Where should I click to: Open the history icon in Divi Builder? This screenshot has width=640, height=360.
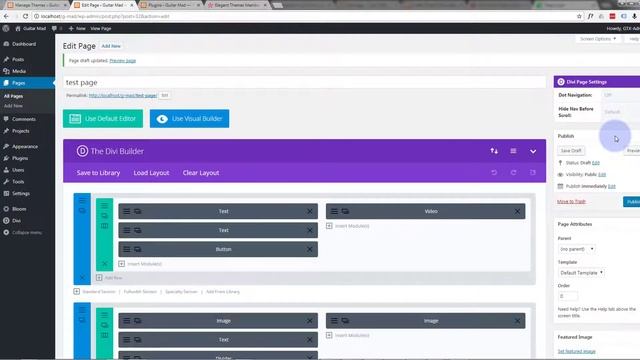[x=533, y=173]
